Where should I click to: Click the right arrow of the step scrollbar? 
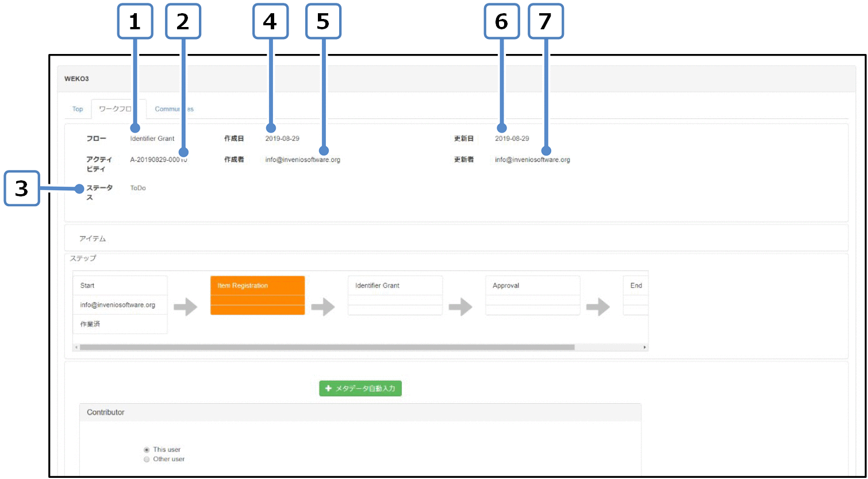tap(644, 347)
